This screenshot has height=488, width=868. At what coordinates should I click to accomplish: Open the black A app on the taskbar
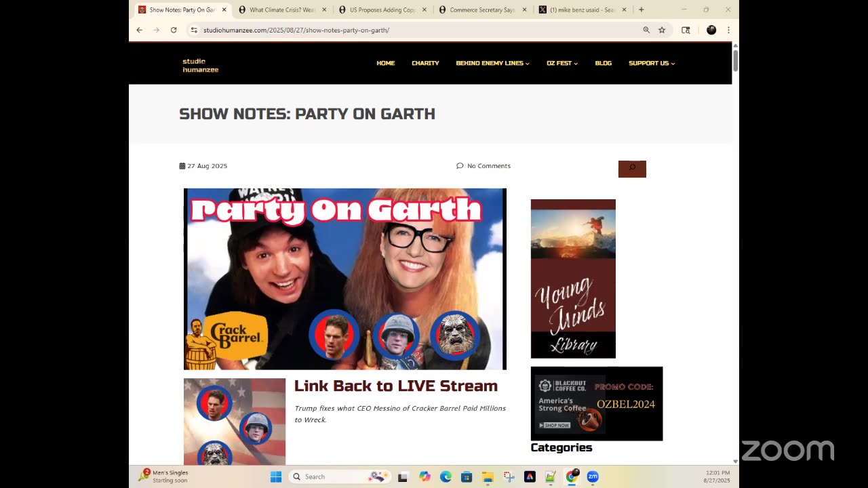pos(530,476)
